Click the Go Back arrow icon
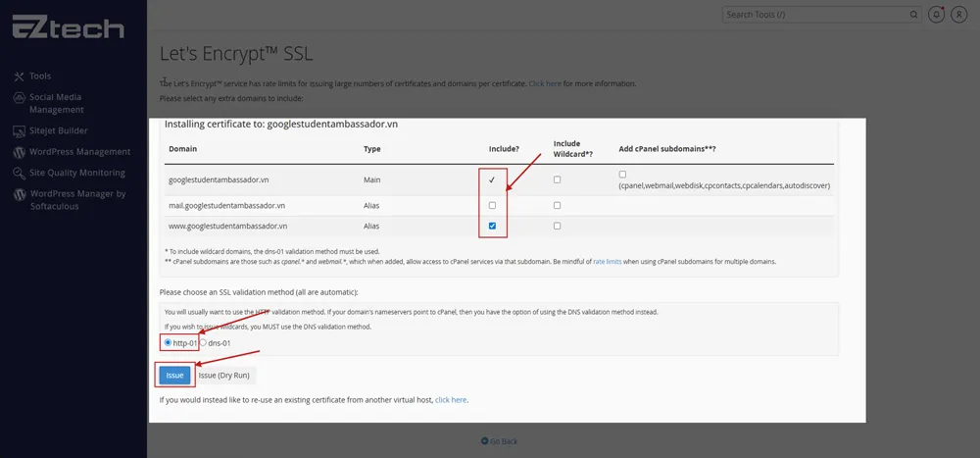The image size is (980, 458). point(484,441)
